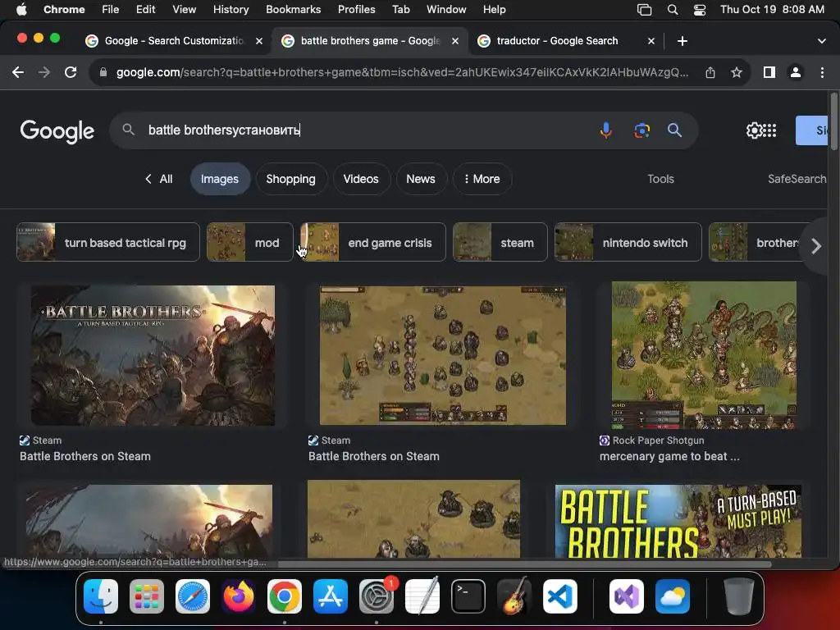Launch Safari from the dock

pos(193,596)
